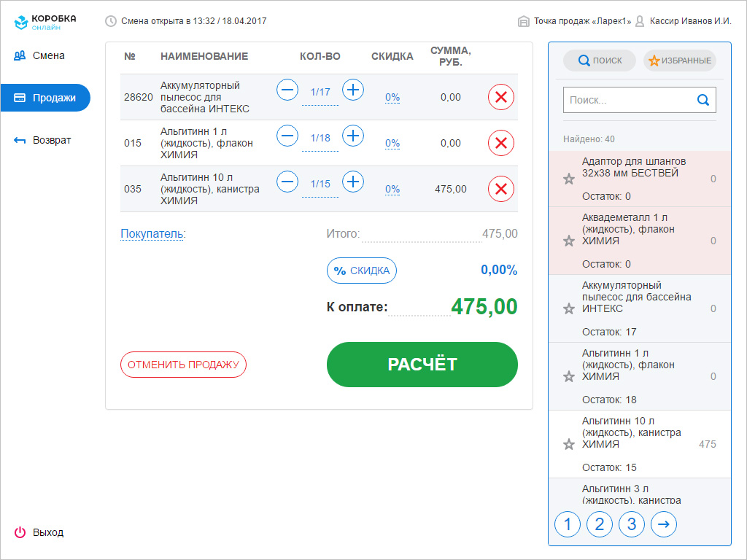This screenshot has width=747, height=560.
Task: Open the Продажи section
Action: pyautogui.click(x=45, y=98)
